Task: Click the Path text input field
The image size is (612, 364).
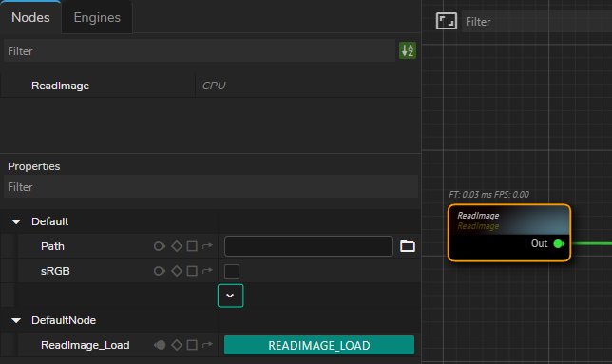Action: tap(309, 246)
